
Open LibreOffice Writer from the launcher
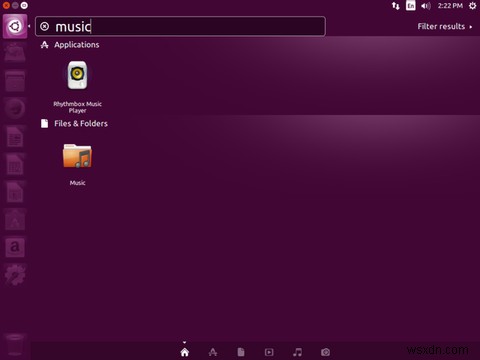coord(15,136)
